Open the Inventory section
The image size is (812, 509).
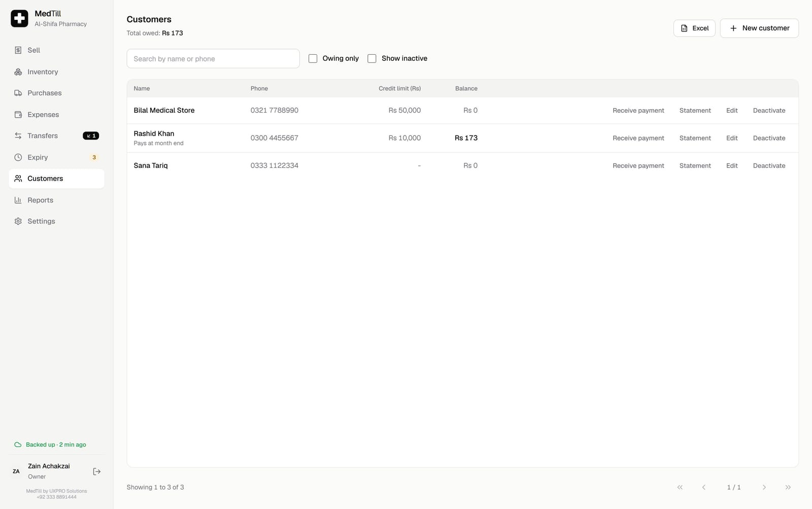56,72
